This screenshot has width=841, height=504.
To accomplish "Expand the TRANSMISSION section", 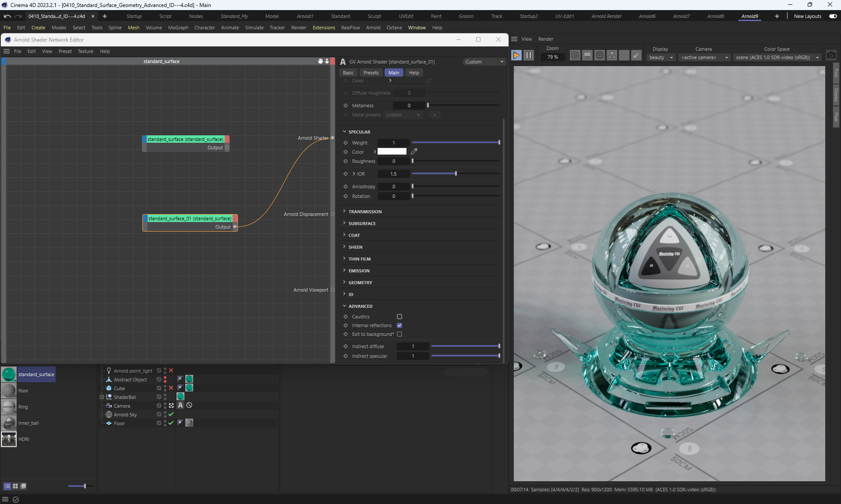I will pos(364,211).
